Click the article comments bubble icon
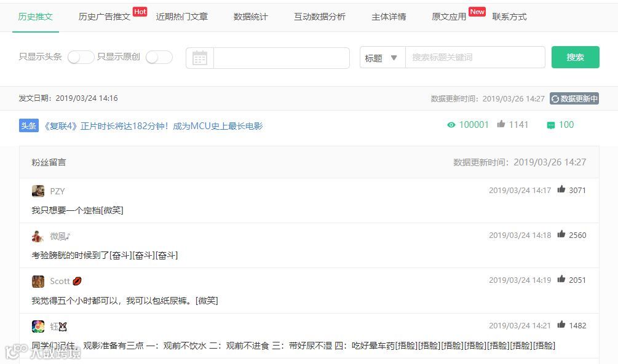The width and height of the screenshot is (618, 364). point(551,125)
